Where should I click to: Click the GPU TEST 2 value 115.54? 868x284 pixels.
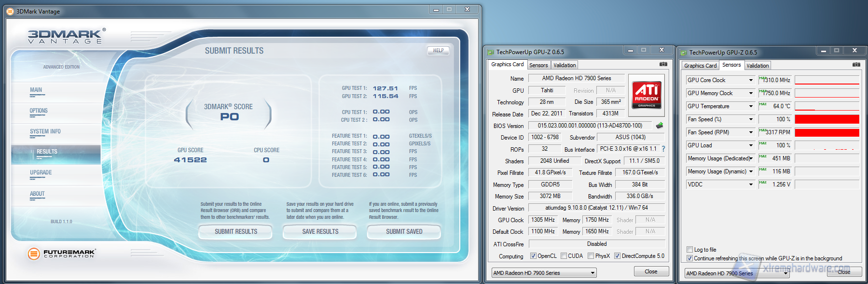tap(385, 96)
